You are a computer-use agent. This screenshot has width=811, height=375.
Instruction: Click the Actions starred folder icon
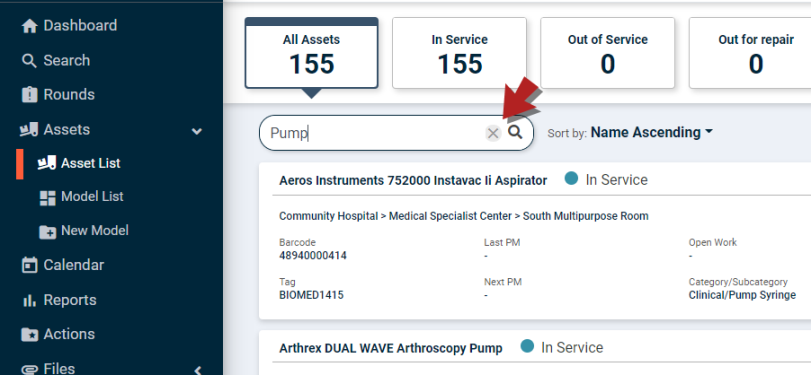29,335
